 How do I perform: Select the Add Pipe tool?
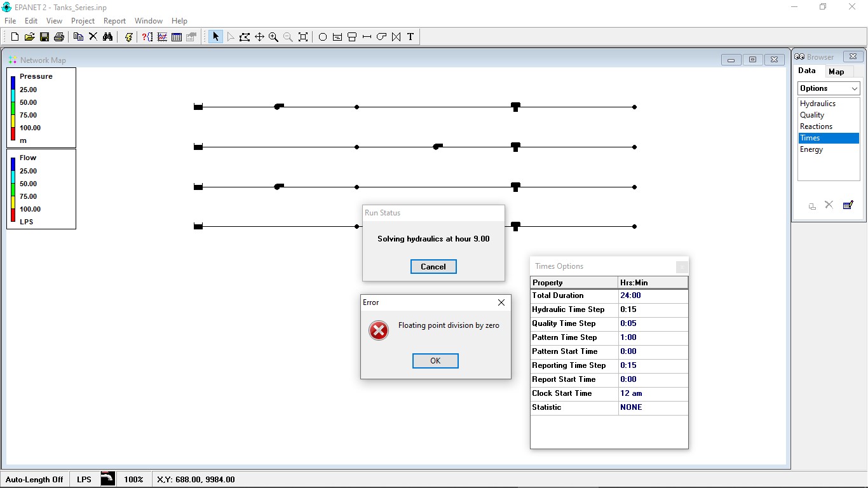point(367,36)
